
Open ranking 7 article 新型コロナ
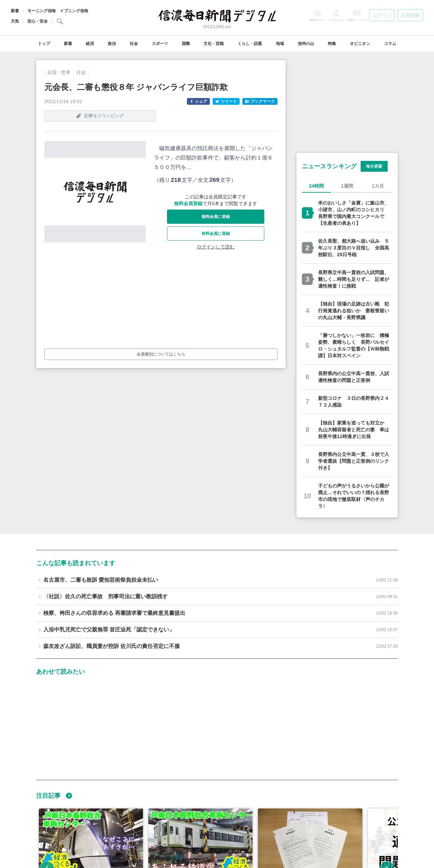click(x=347, y=402)
